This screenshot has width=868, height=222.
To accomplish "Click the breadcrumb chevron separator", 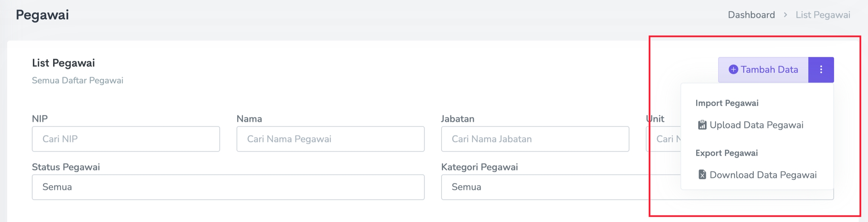I will point(785,15).
